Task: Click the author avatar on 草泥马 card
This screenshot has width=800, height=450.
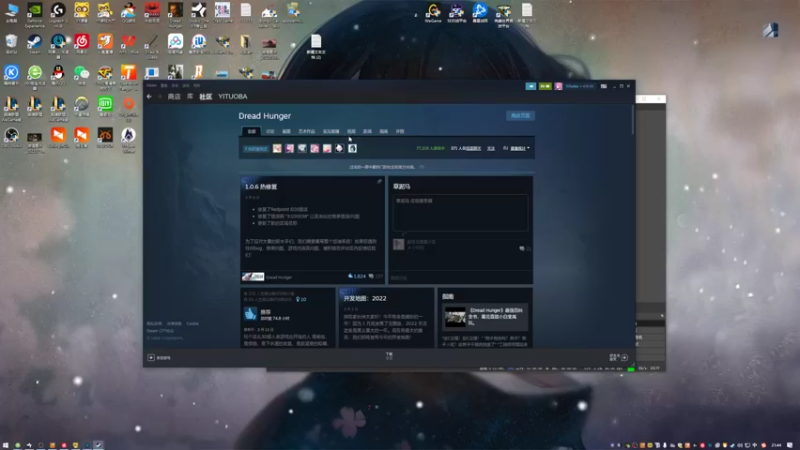Action: coord(398,244)
